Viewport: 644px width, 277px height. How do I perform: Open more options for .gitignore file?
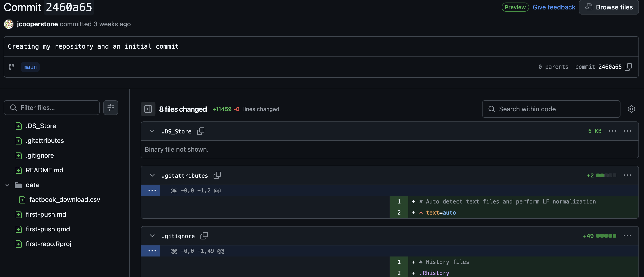click(x=627, y=236)
